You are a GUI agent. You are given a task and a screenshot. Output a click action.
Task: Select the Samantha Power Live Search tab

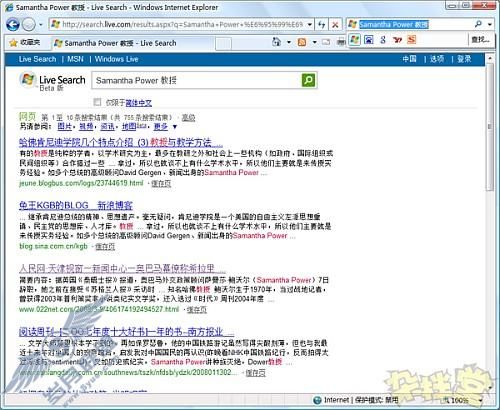tap(132, 43)
